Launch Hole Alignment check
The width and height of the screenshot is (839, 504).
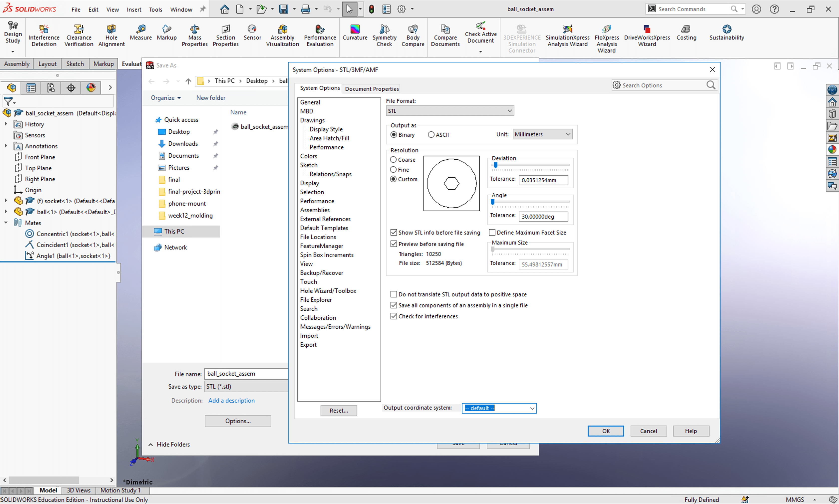pyautogui.click(x=111, y=35)
